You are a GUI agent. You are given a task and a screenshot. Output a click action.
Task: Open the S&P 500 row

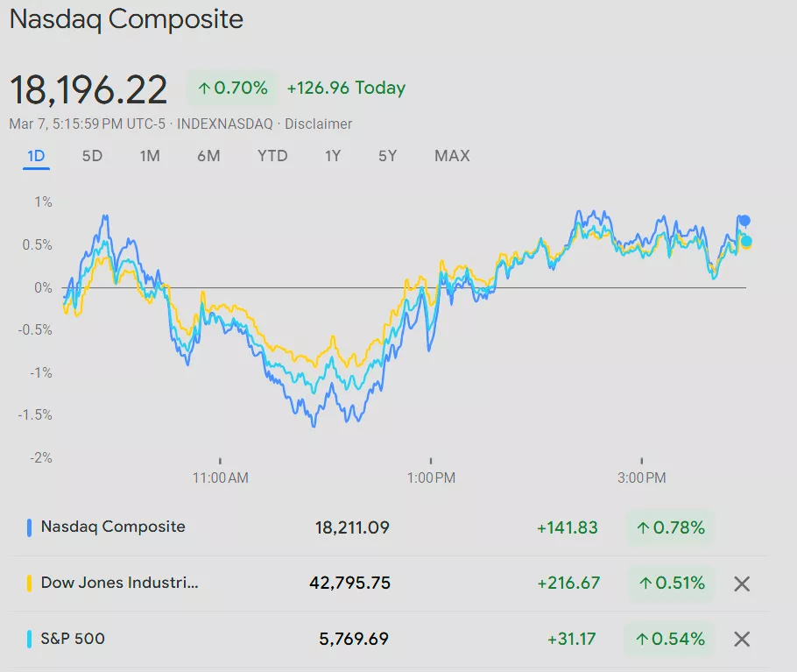click(389, 639)
